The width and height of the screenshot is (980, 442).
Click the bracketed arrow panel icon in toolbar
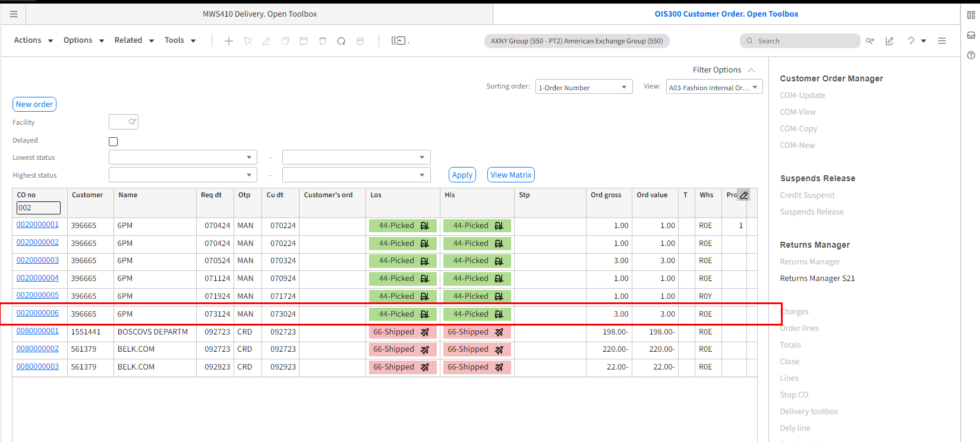(399, 40)
